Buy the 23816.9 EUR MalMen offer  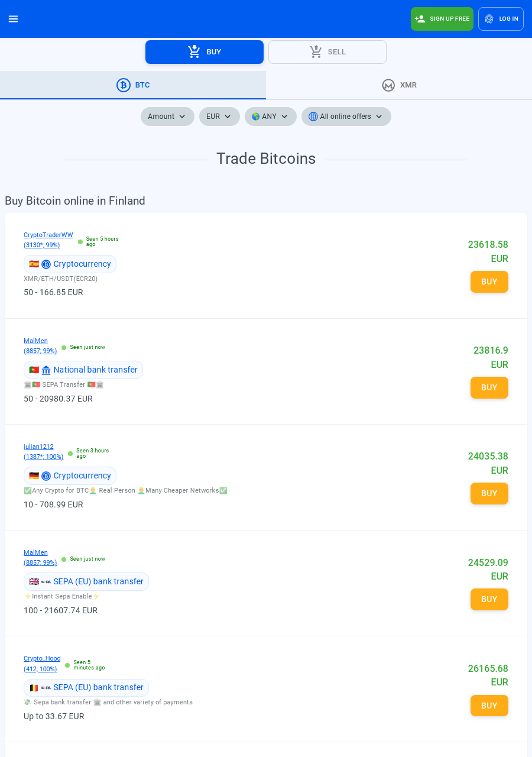click(x=489, y=387)
